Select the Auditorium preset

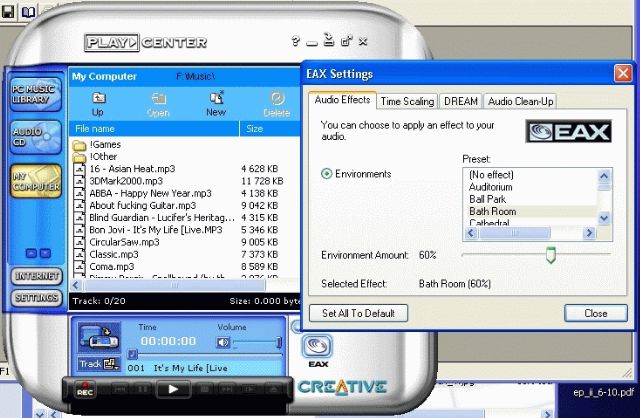[x=491, y=187]
